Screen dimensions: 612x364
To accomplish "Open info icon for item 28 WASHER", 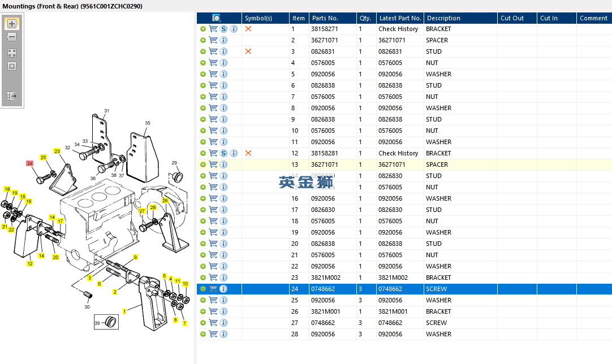I will click(223, 335).
